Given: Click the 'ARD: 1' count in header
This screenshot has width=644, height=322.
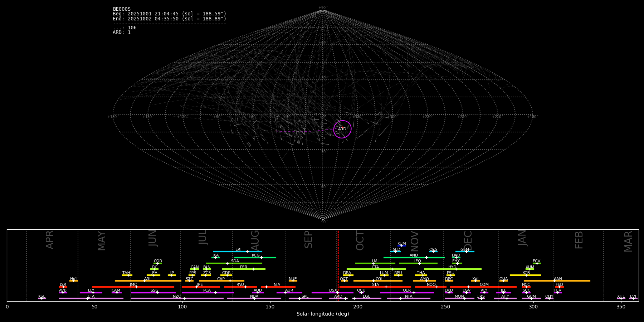Looking at the screenshot, I should click(x=122, y=33).
